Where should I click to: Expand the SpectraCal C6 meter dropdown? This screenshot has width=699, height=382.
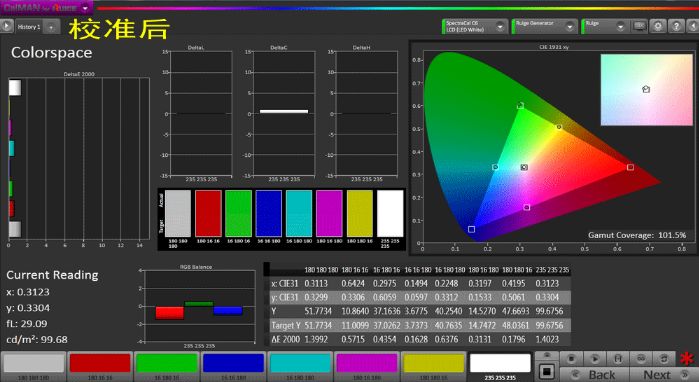click(x=500, y=27)
